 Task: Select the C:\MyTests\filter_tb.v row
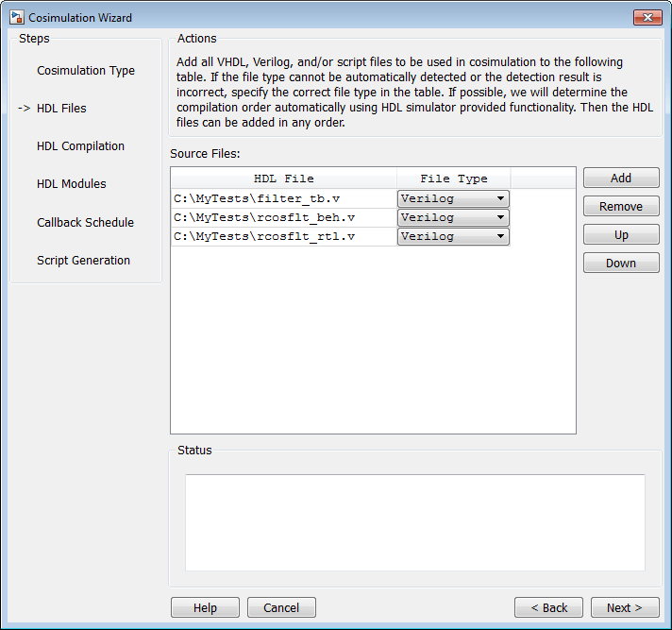[284, 198]
